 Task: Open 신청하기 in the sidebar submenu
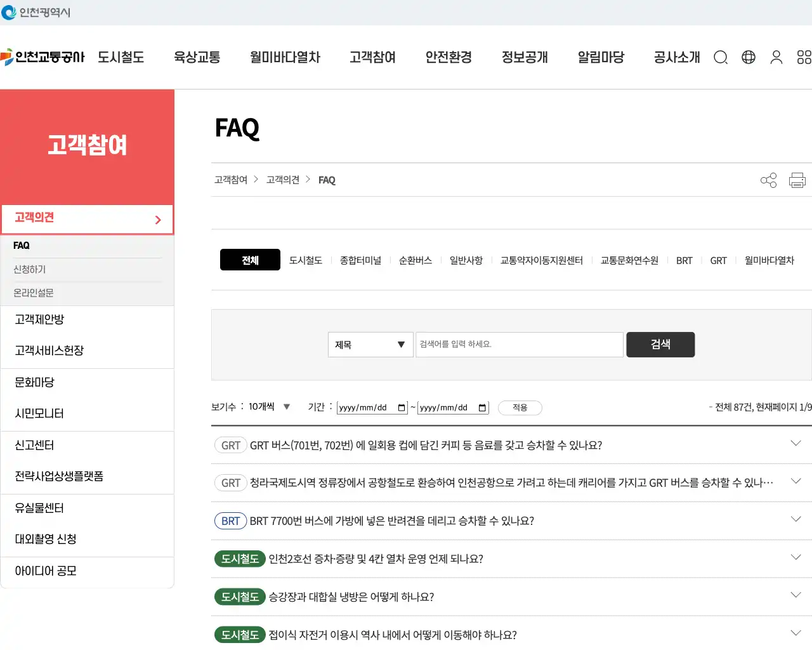click(x=30, y=270)
